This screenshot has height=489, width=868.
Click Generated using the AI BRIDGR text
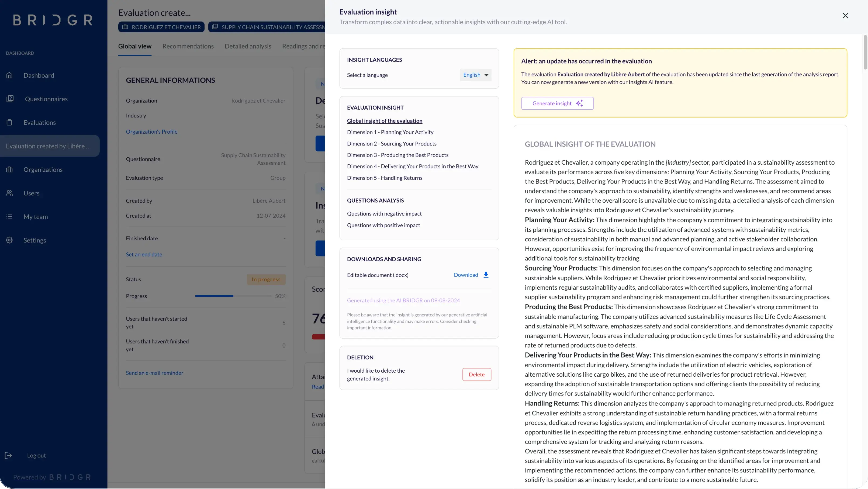[403, 300]
